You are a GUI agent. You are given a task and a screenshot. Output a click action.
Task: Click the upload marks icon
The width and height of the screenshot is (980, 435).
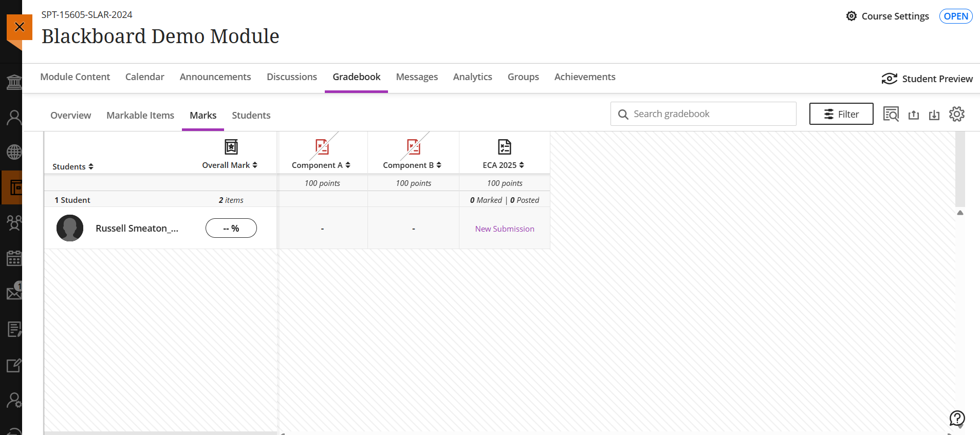tap(914, 115)
